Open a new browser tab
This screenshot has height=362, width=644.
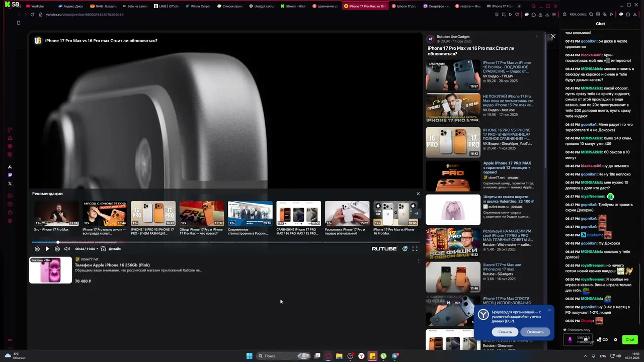(x=519, y=6)
